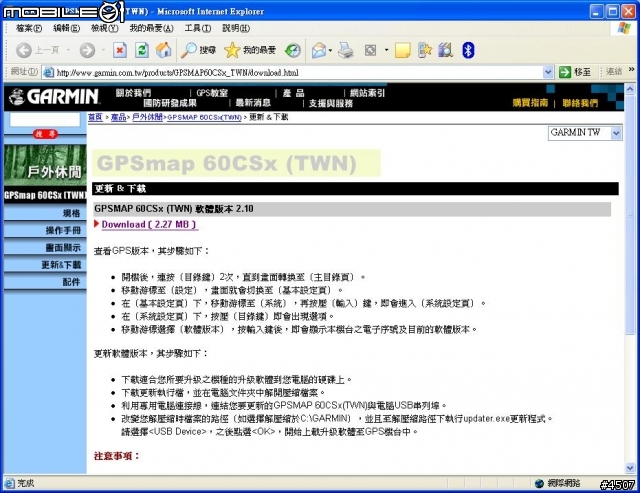This screenshot has width=640, height=493.
Task: Open Favorites star toolbar button
Action: tap(250, 50)
